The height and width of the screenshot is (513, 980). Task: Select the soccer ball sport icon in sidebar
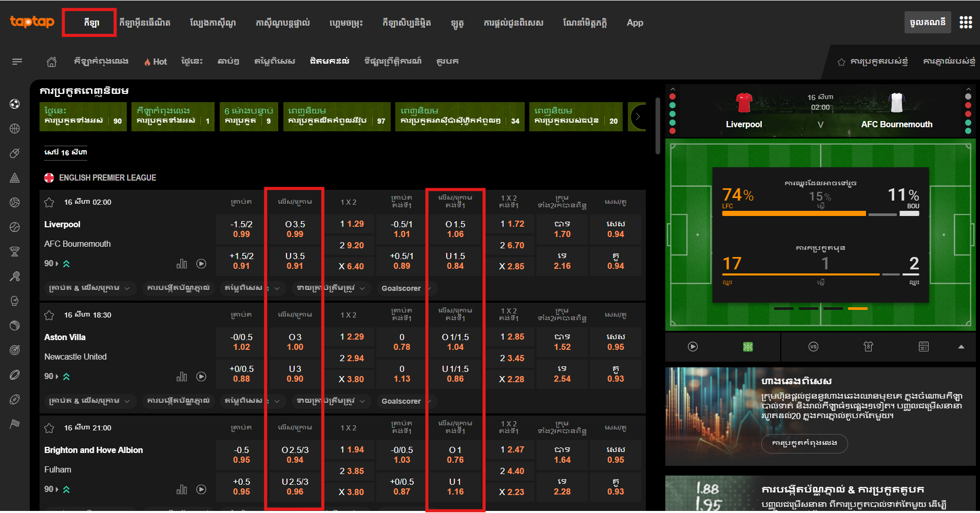(15, 104)
